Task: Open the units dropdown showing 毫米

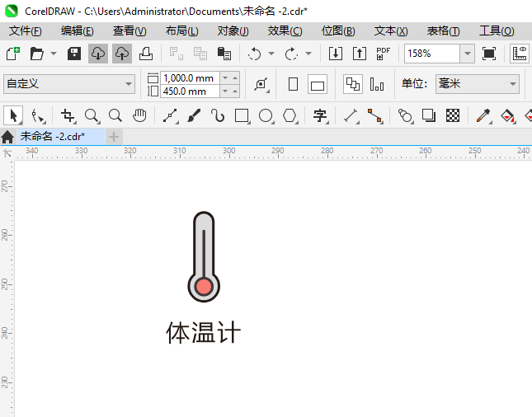Action: 478,84
